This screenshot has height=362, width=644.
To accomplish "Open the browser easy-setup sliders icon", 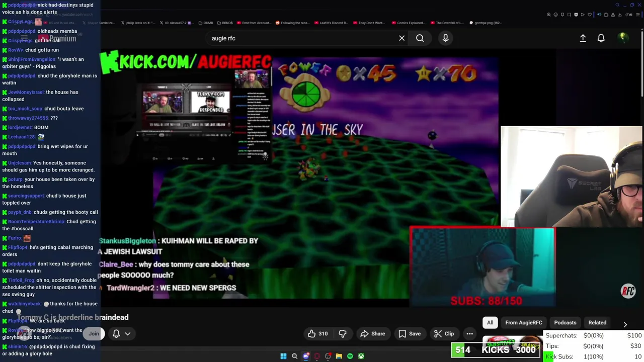I will pyautogui.click(x=638, y=15).
